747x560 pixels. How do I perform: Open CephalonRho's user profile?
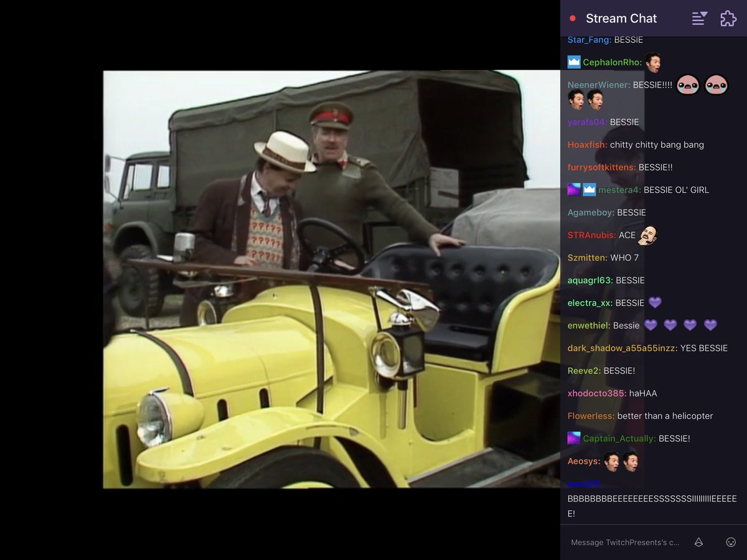point(612,62)
